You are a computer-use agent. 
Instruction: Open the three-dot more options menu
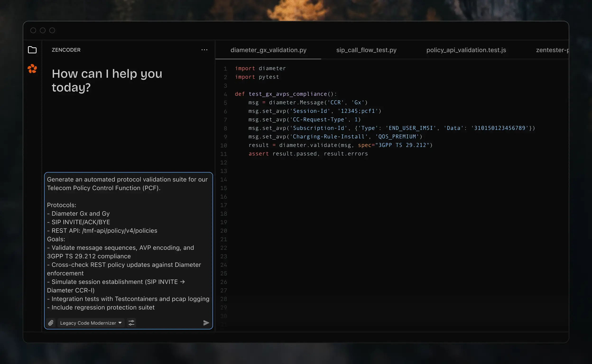204,50
